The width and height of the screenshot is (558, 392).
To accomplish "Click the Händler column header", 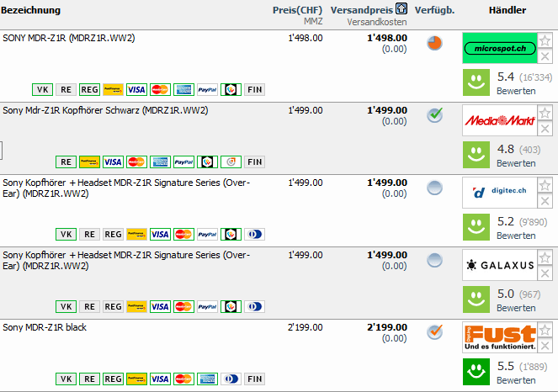I will pyautogui.click(x=507, y=10).
